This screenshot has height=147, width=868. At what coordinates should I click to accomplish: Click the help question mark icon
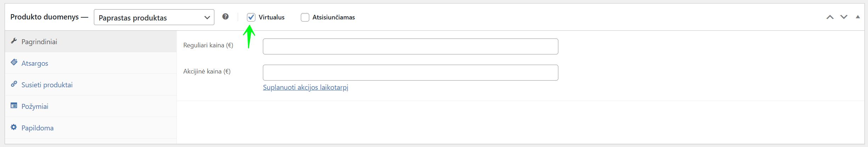(x=225, y=17)
